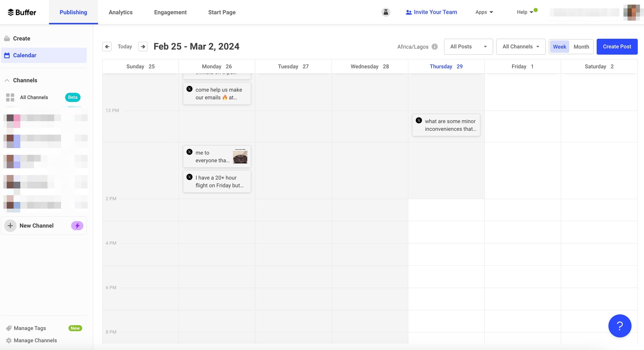Select the Publishing tab
Screen dimensions: 644x350
[73, 12]
